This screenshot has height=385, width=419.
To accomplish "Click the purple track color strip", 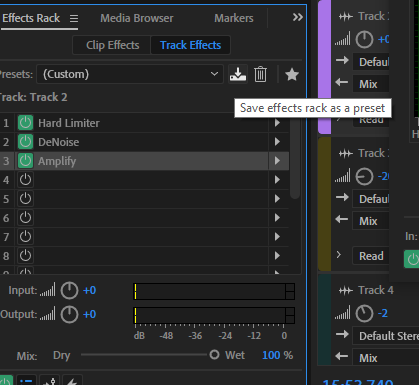I will tap(325, 67).
